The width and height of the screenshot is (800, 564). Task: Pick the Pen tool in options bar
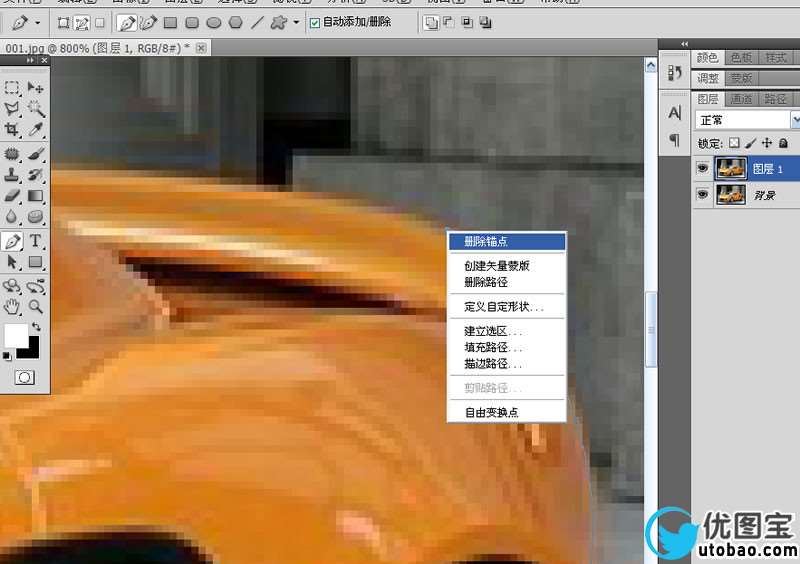click(x=126, y=22)
